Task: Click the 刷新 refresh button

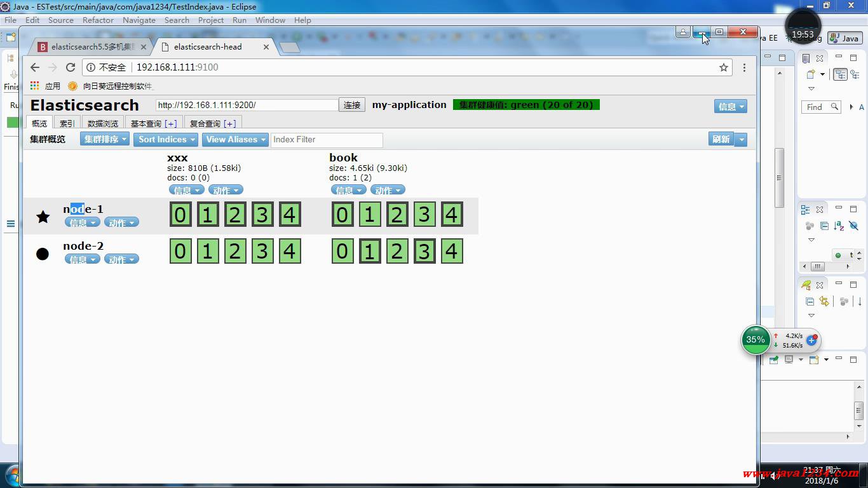Action: pyautogui.click(x=721, y=139)
